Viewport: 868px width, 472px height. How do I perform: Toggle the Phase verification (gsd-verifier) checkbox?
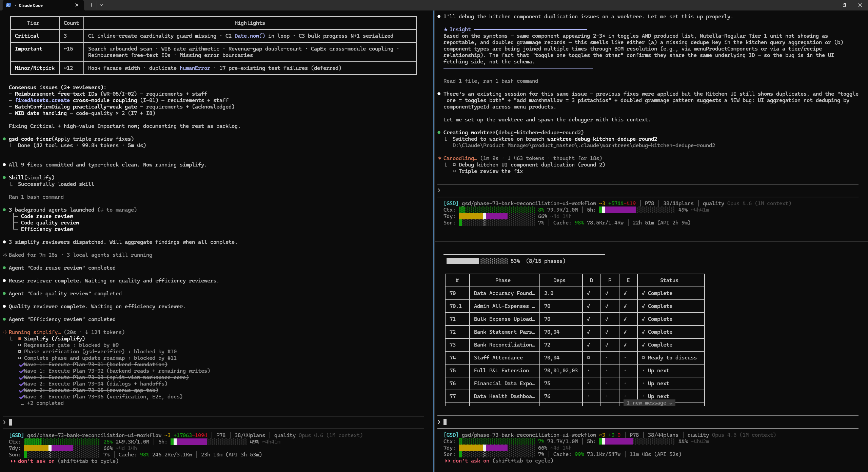click(20, 352)
